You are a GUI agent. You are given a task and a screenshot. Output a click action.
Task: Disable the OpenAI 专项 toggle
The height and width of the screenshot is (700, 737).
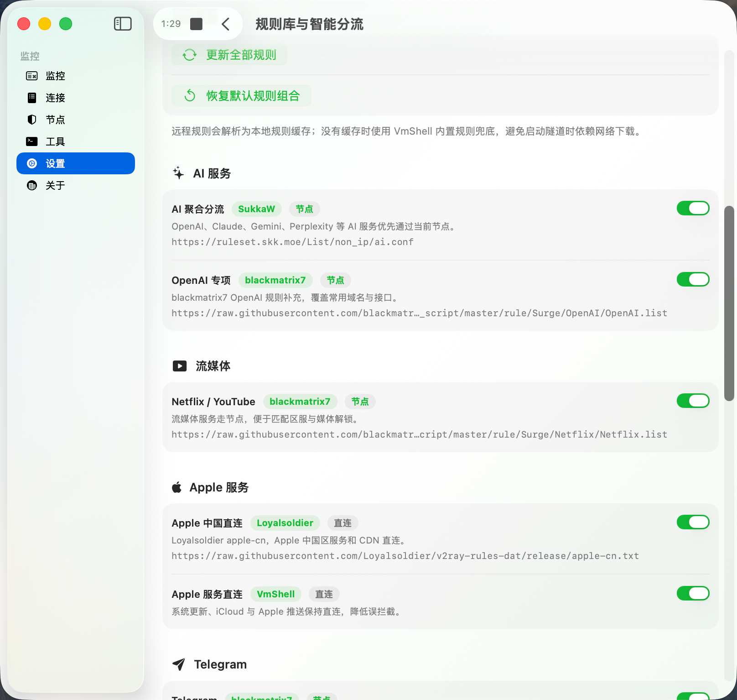[x=693, y=279]
